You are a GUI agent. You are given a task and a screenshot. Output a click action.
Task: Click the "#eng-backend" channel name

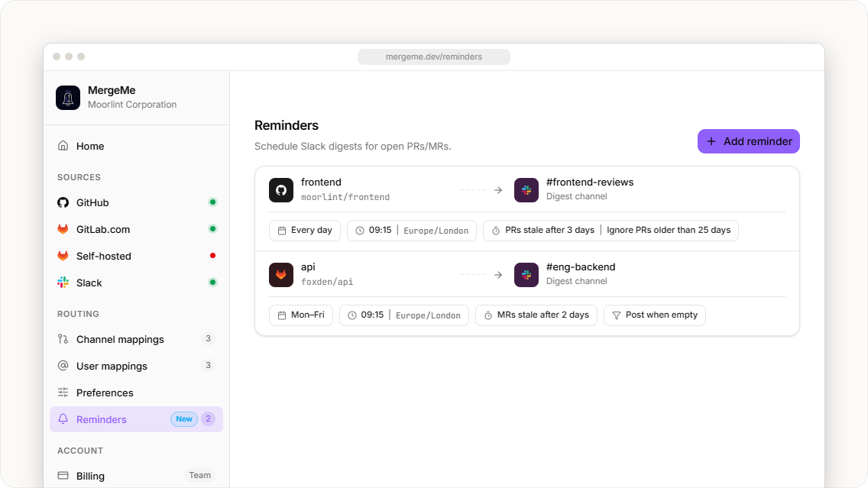[x=581, y=267]
